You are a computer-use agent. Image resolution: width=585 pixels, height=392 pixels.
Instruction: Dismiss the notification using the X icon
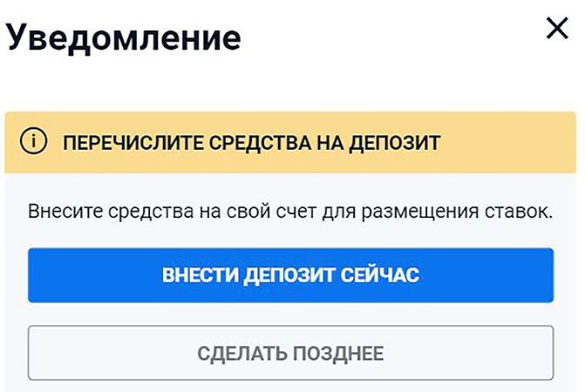[x=555, y=29]
